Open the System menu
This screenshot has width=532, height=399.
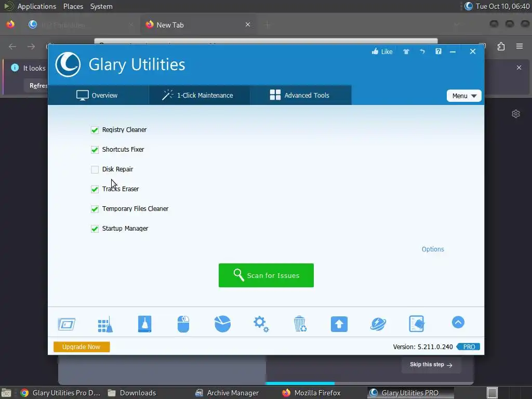pos(101,6)
